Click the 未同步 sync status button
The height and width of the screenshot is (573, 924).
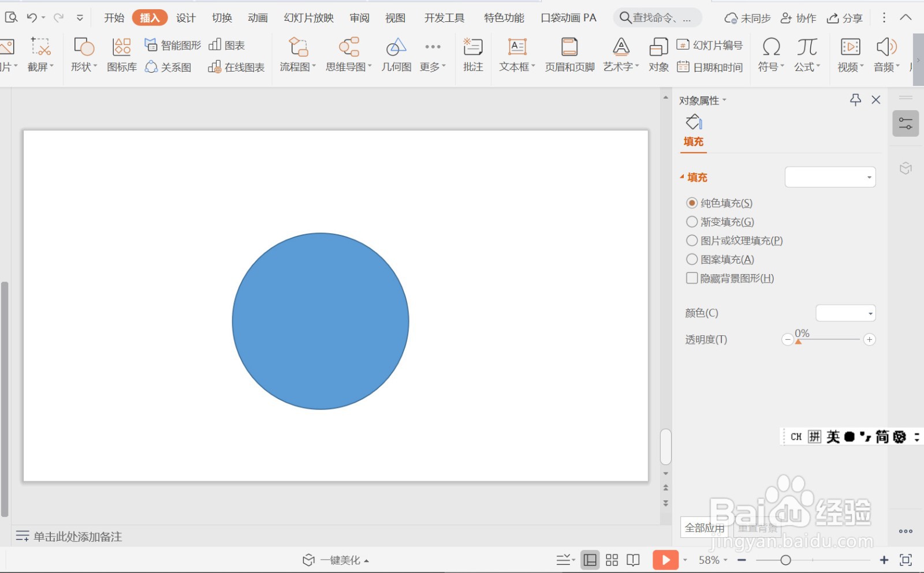click(747, 18)
